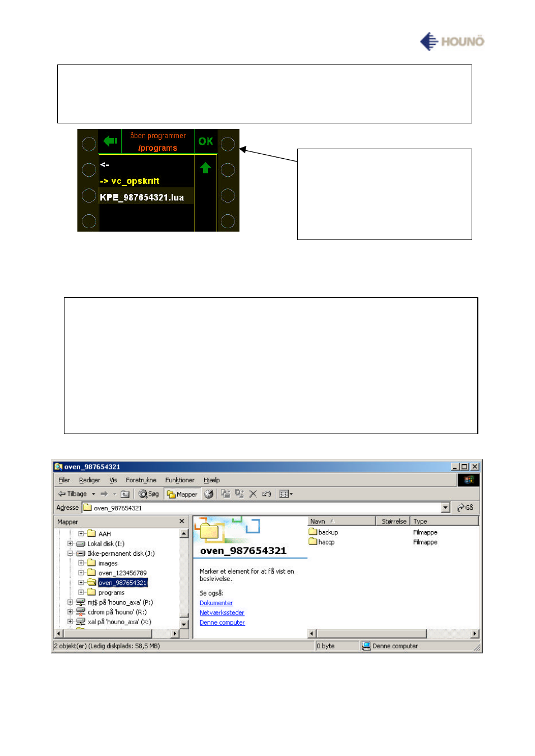Select Lokal disk (I:) in tree
The image size is (535, 756).
coord(106,543)
